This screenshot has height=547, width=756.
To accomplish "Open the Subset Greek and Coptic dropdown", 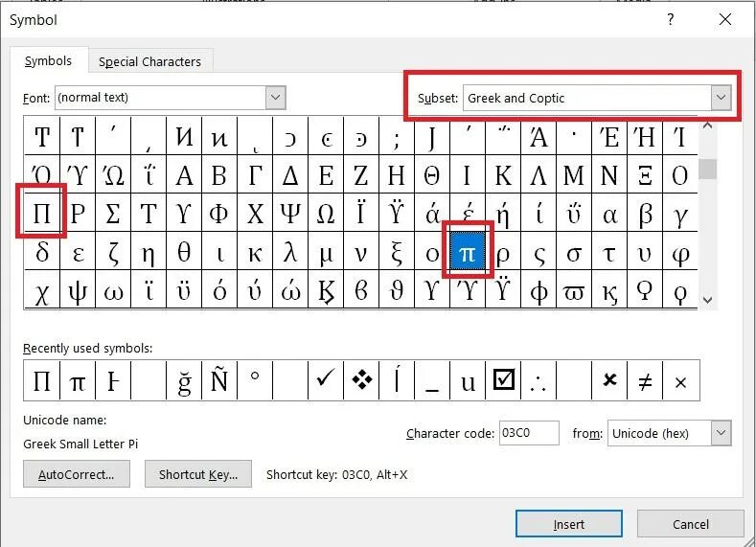I will click(x=721, y=98).
